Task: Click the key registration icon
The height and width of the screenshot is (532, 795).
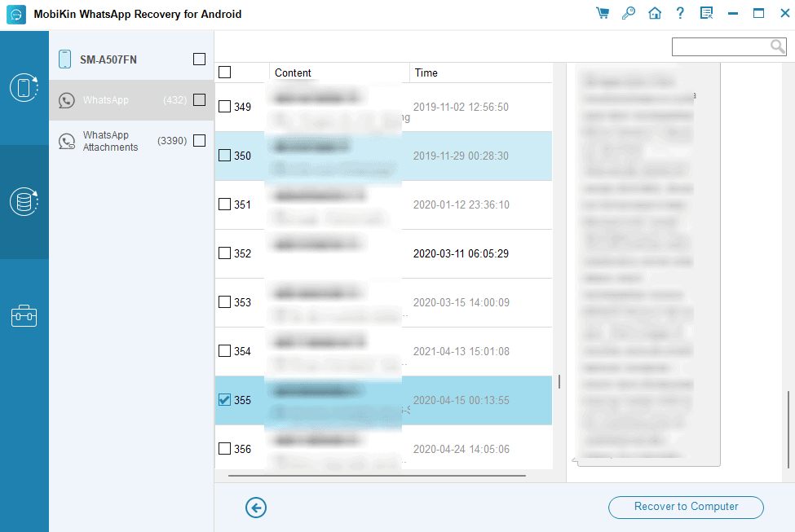Action: coord(628,13)
